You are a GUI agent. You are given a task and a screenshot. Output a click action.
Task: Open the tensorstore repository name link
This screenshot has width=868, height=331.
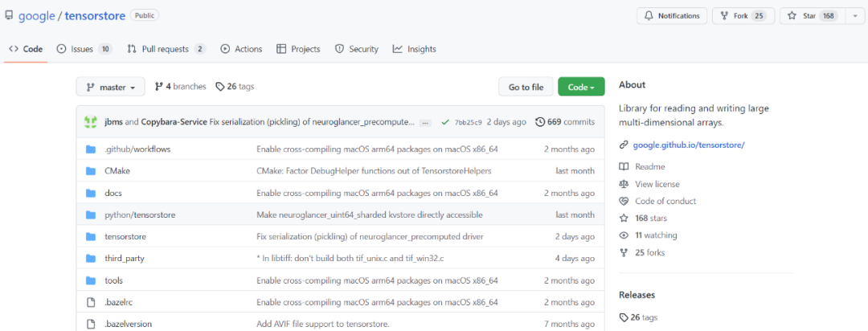(95, 15)
